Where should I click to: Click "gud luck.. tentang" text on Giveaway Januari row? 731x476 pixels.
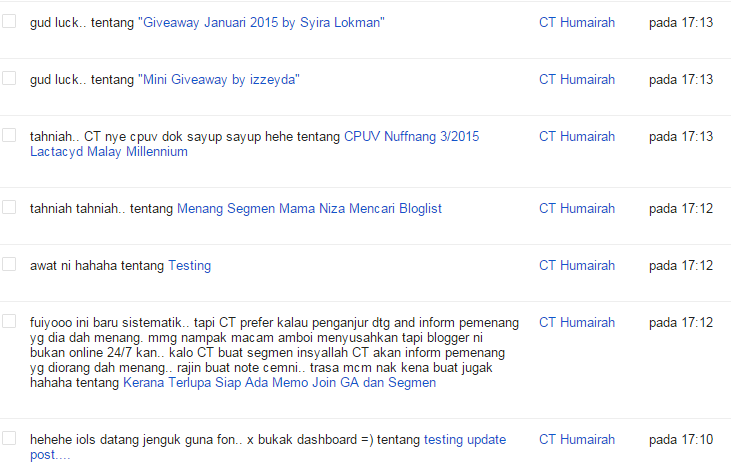[x=82, y=22]
